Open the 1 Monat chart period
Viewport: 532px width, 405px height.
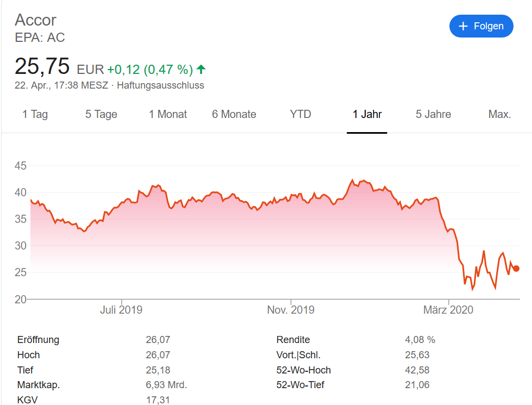coord(167,114)
